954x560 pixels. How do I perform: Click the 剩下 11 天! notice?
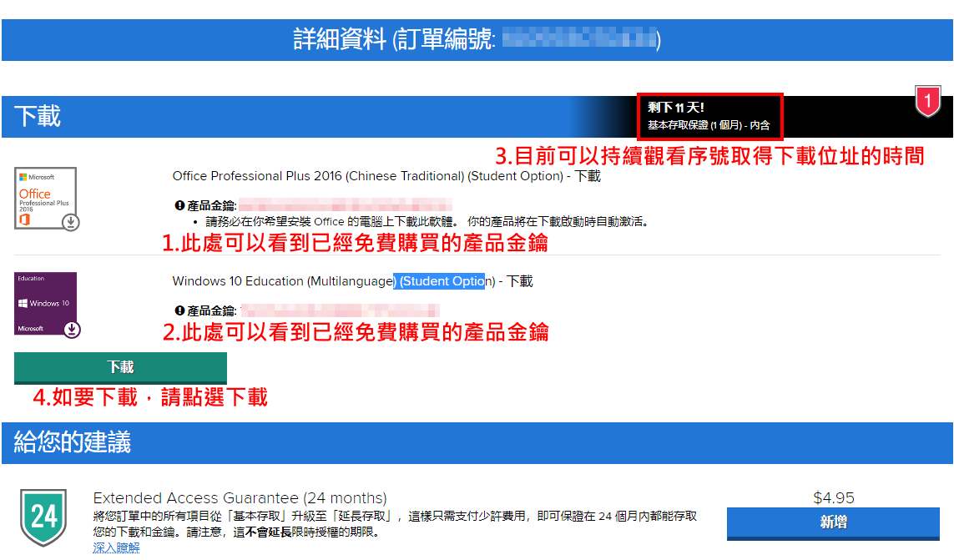click(x=676, y=108)
